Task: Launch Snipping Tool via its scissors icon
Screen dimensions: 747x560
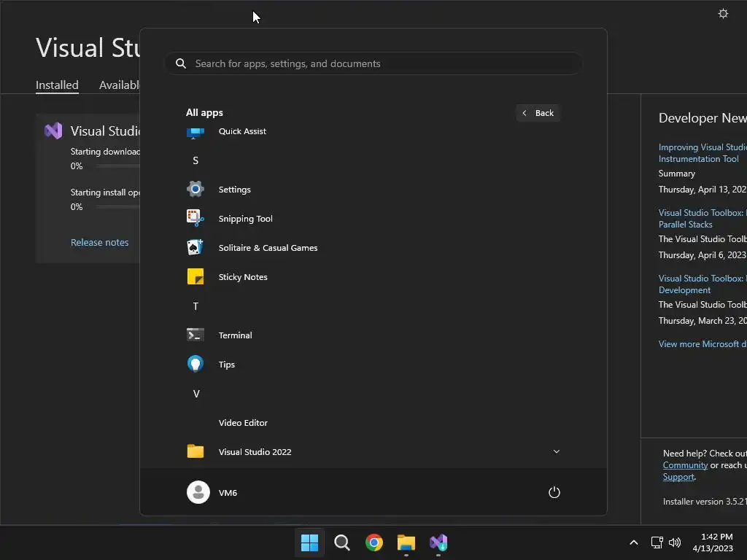Action: (x=196, y=218)
